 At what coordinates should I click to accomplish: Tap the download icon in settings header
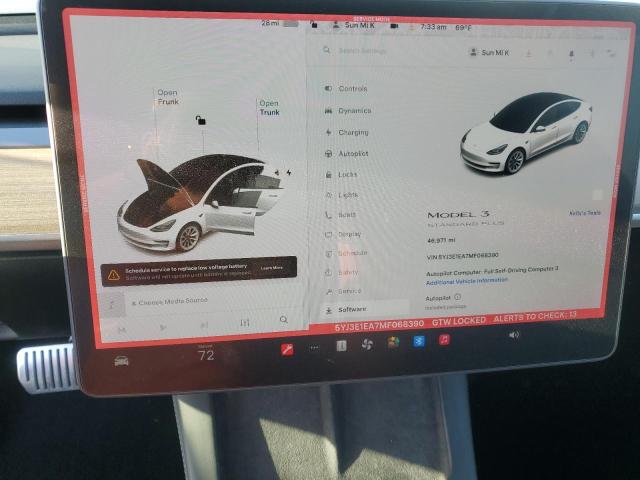tap(529, 53)
